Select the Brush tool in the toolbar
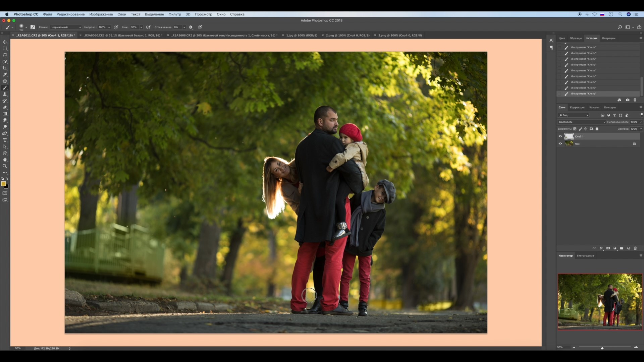 point(5,88)
